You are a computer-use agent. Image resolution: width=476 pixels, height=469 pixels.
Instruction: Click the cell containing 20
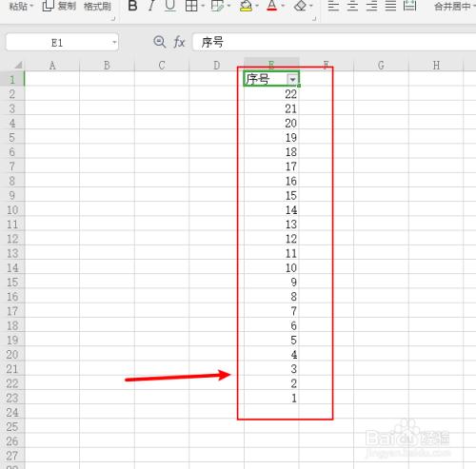(271, 123)
